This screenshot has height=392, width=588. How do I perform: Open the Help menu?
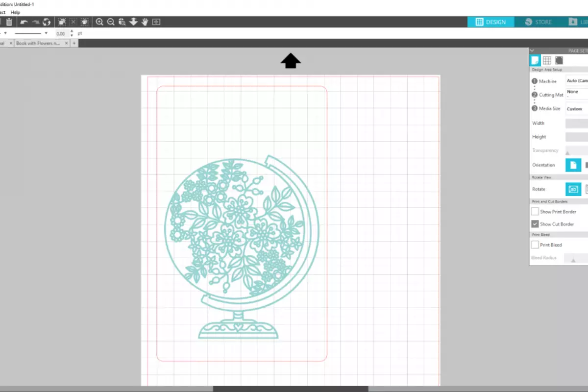tap(15, 12)
